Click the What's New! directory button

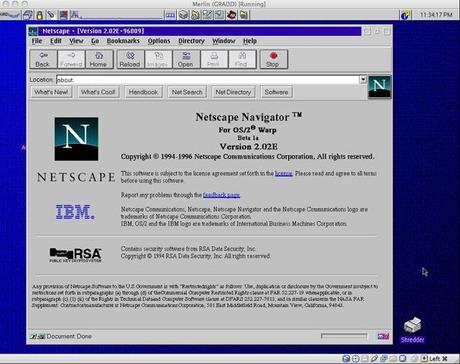coord(51,92)
